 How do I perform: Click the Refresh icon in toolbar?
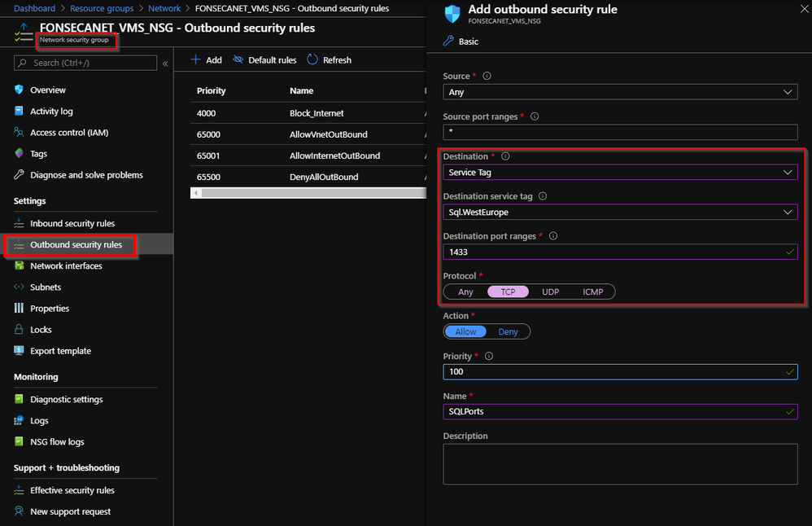(313, 60)
